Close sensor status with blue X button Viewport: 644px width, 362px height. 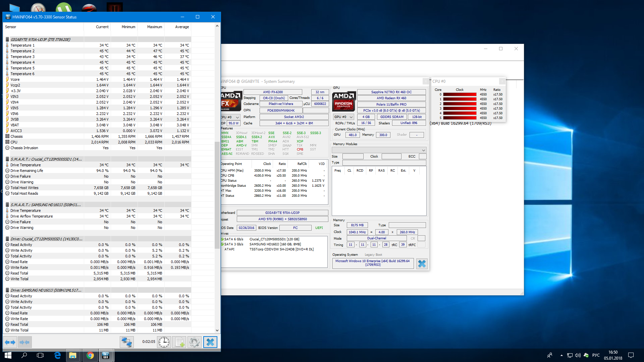(210, 342)
